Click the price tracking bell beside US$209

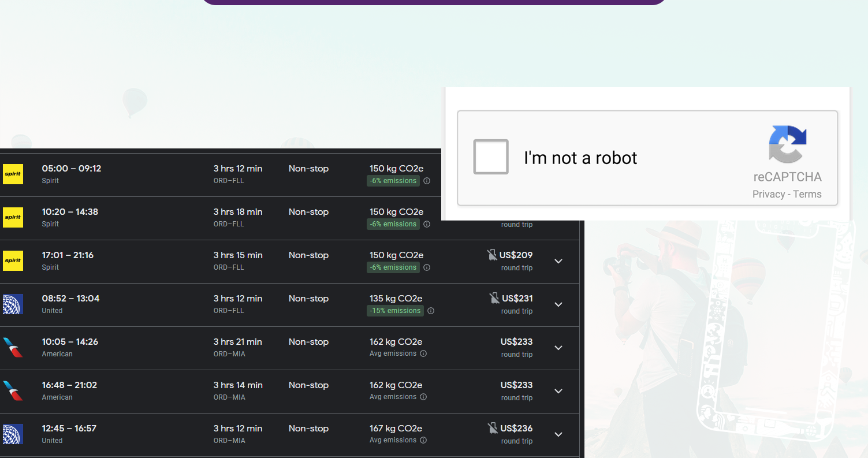tap(492, 255)
